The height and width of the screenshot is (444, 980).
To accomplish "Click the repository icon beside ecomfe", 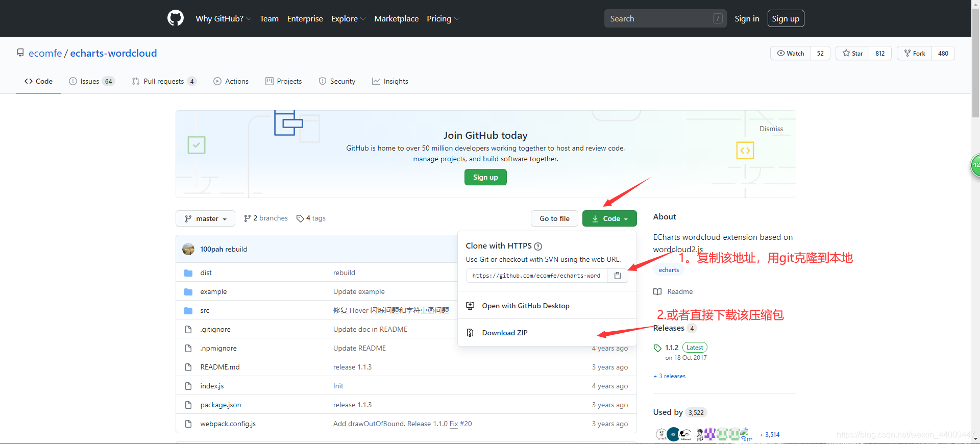I will click(x=20, y=53).
